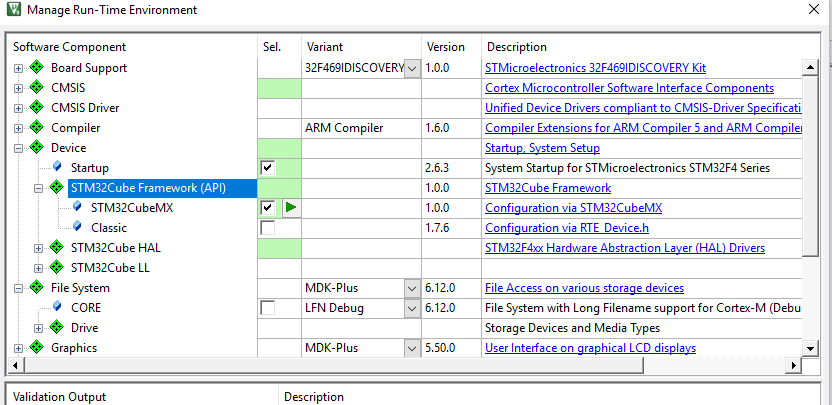Select the ARM Compiler variant cell

pos(362,128)
